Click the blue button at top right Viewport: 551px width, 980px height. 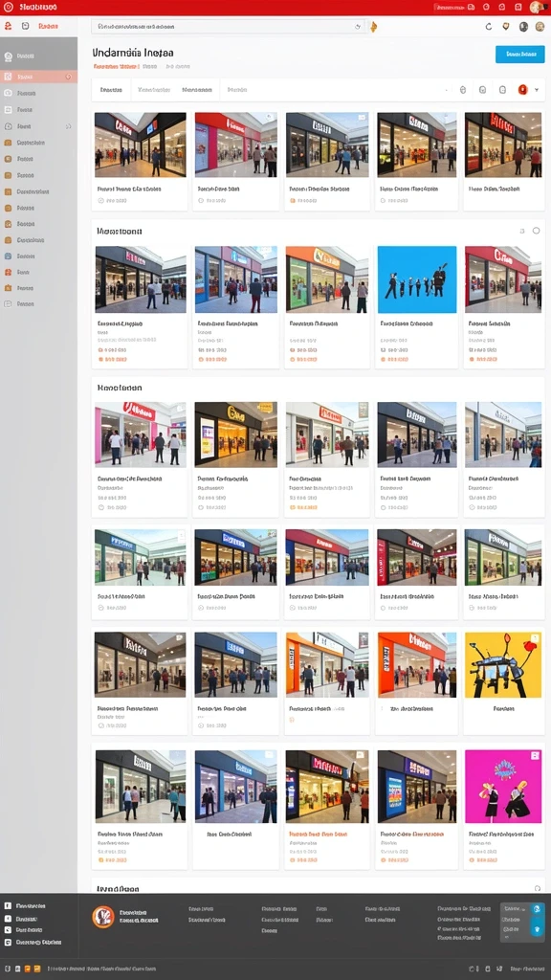(x=519, y=55)
